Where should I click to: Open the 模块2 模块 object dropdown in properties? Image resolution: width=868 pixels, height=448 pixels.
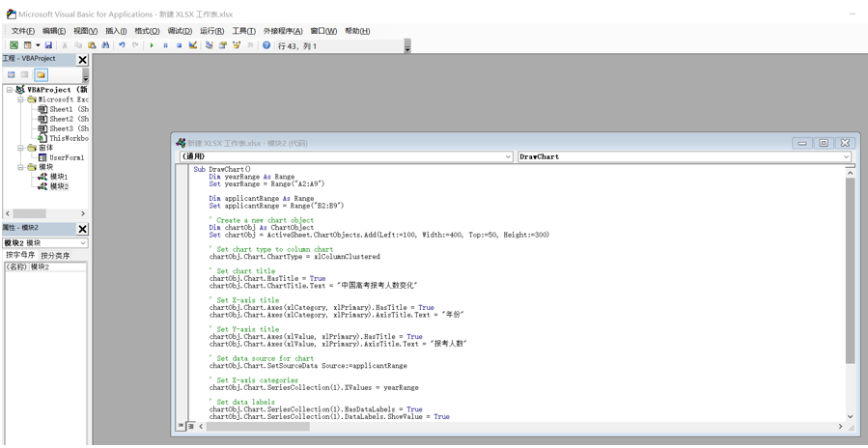tap(82, 242)
